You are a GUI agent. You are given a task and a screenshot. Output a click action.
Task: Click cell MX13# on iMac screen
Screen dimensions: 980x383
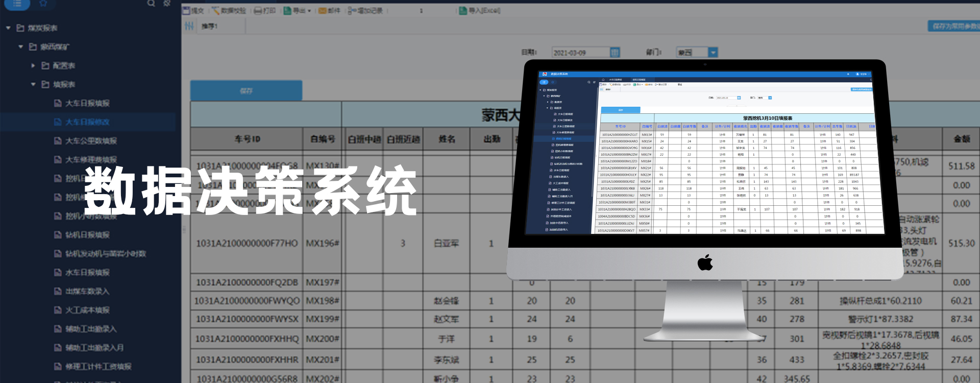tap(647, 135)
